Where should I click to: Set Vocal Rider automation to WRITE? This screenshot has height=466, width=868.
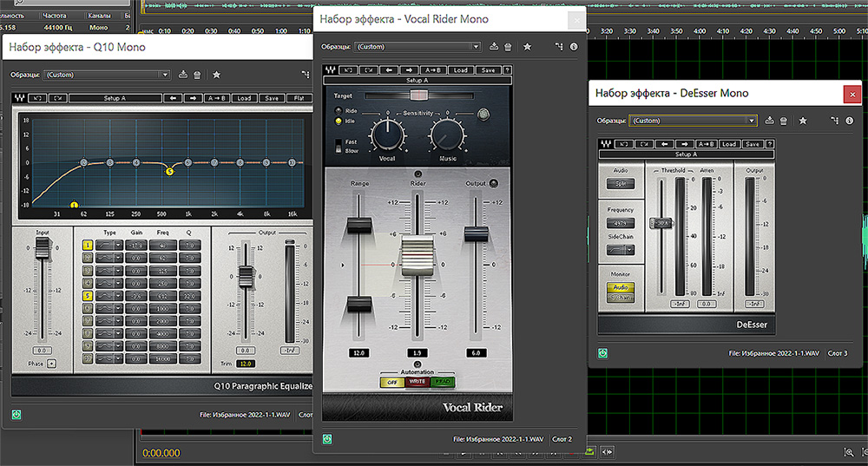417,382
